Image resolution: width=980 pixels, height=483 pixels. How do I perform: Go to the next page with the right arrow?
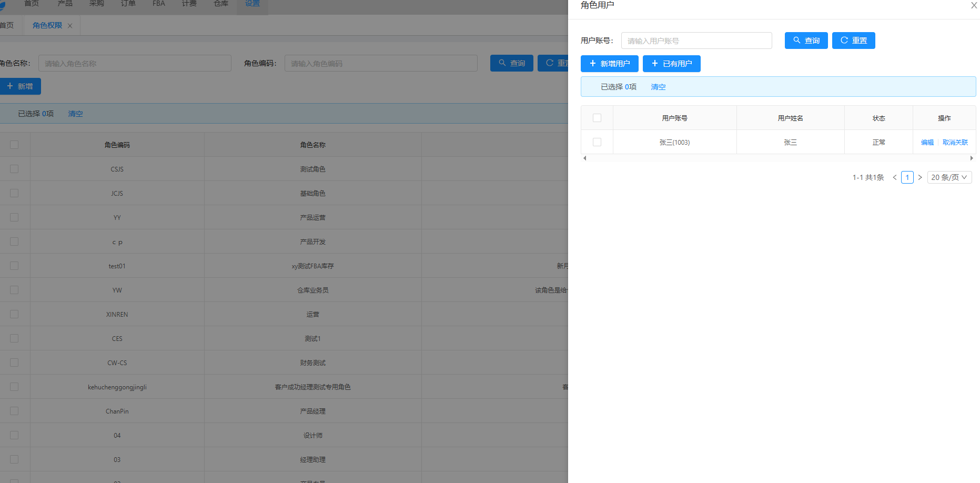pos(920,177)
